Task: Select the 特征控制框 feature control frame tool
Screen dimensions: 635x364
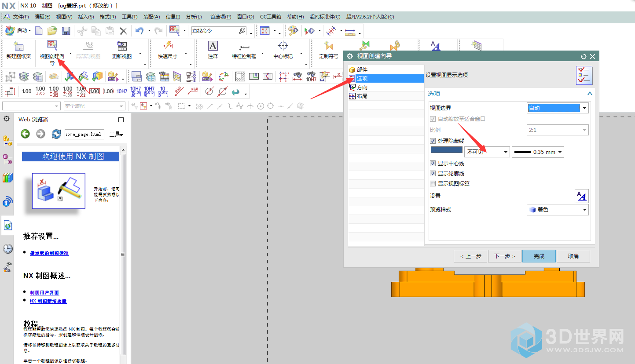Action: [244, 51]
